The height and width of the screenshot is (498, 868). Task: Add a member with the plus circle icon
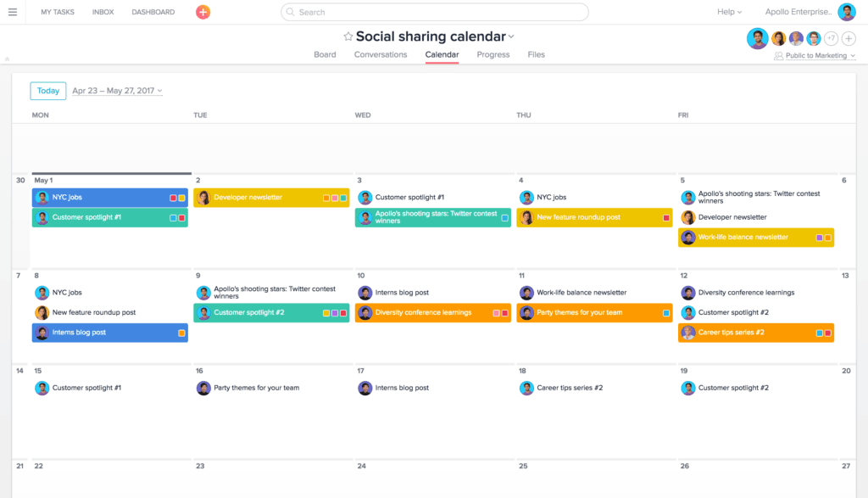coord(849,38)
